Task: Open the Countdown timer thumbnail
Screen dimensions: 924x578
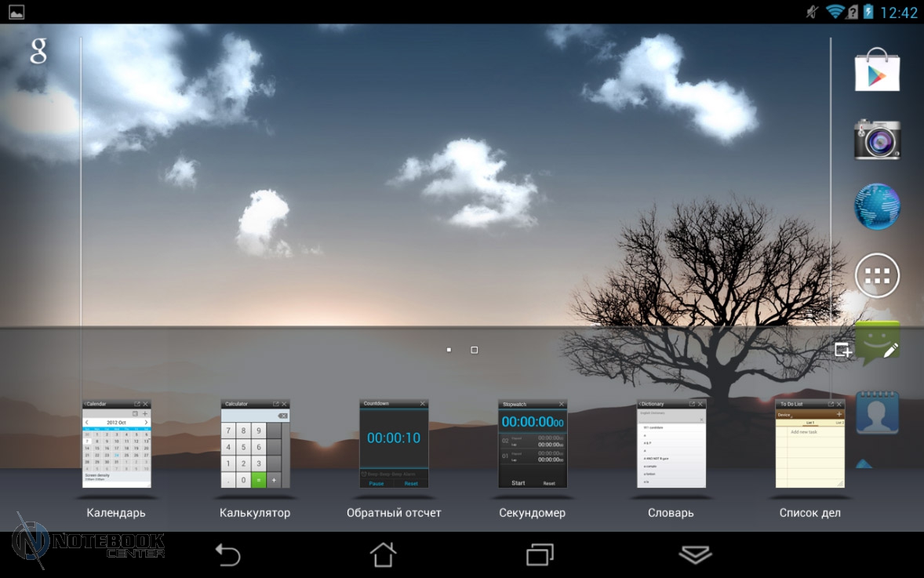Action: tap(394, 444)
